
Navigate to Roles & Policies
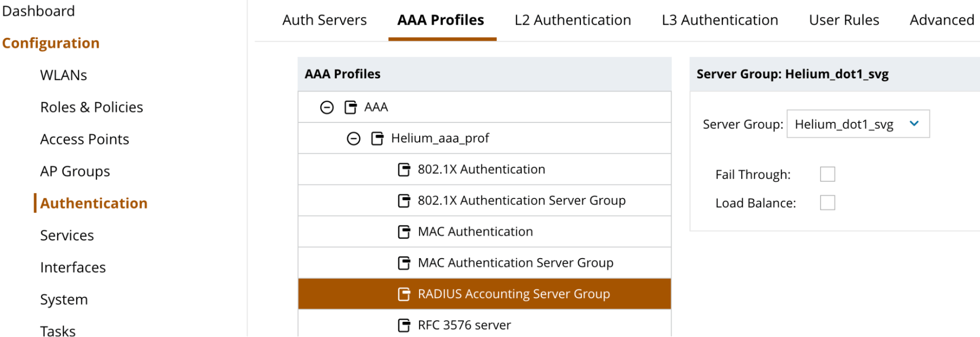(x=92, y=107)
